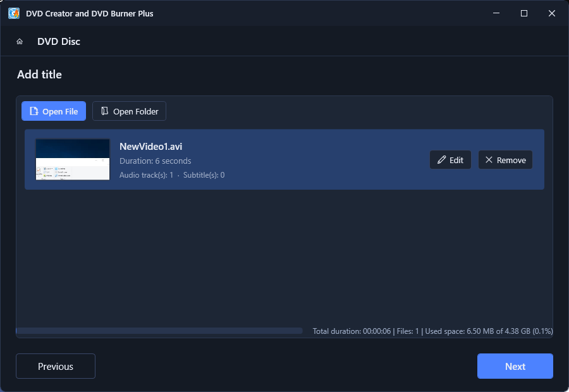Maximize the DVD Creator window
The height and width of the screenshot is (392, 569).
pyautogui.click(x=524, y=13)
